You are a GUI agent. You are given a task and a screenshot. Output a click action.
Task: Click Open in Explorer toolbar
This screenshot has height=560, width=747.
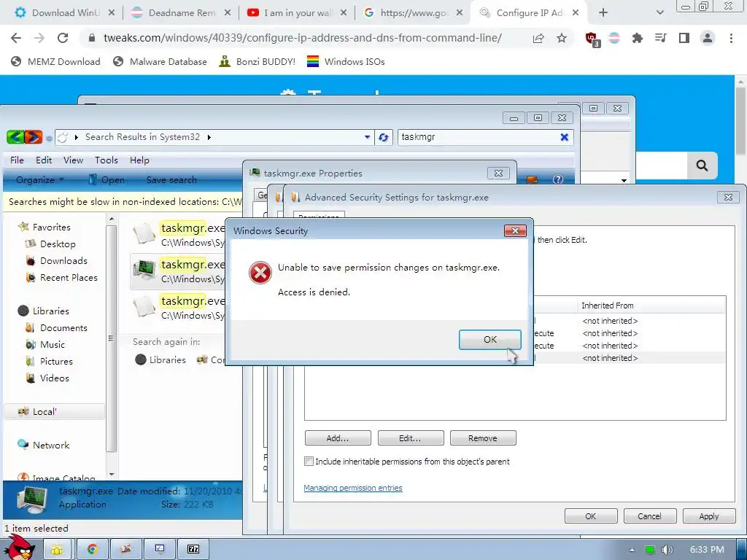108,180
